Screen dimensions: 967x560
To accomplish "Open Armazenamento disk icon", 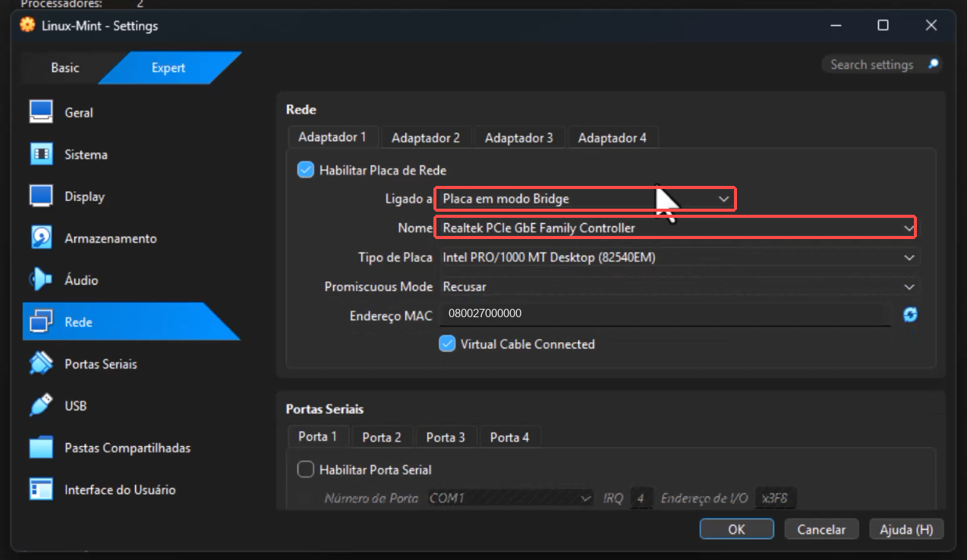I will 41,238.
